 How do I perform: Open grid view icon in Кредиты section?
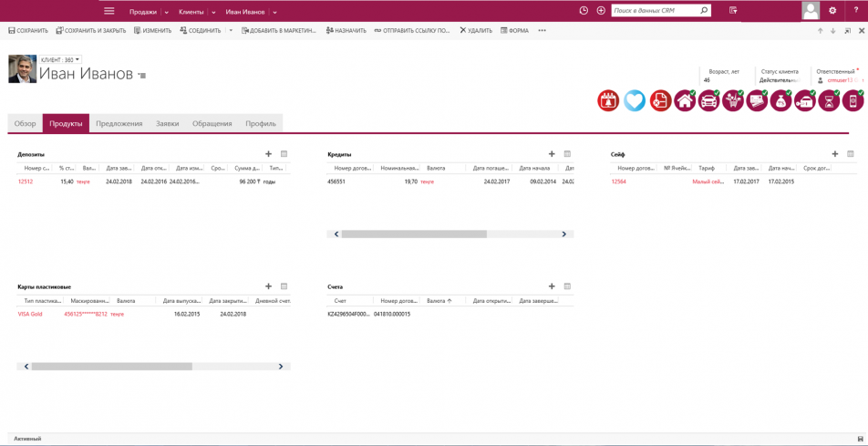pyautogui.click(x=567, y=154)
